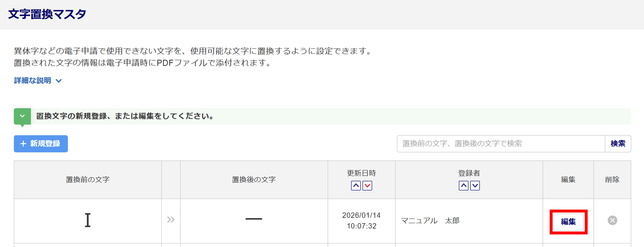Click the plus icon on 新規登録

pos(23,144)
